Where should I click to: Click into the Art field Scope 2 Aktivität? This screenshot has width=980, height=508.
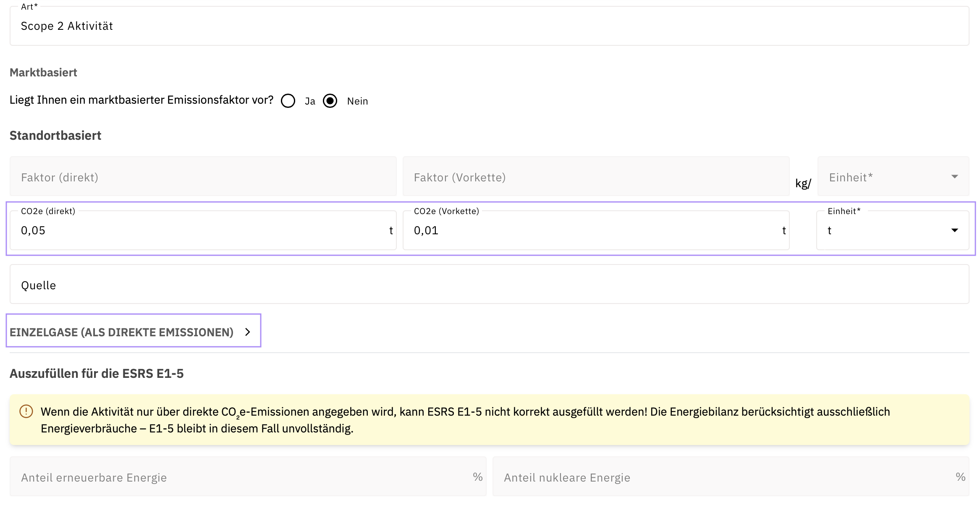(489, 26)
